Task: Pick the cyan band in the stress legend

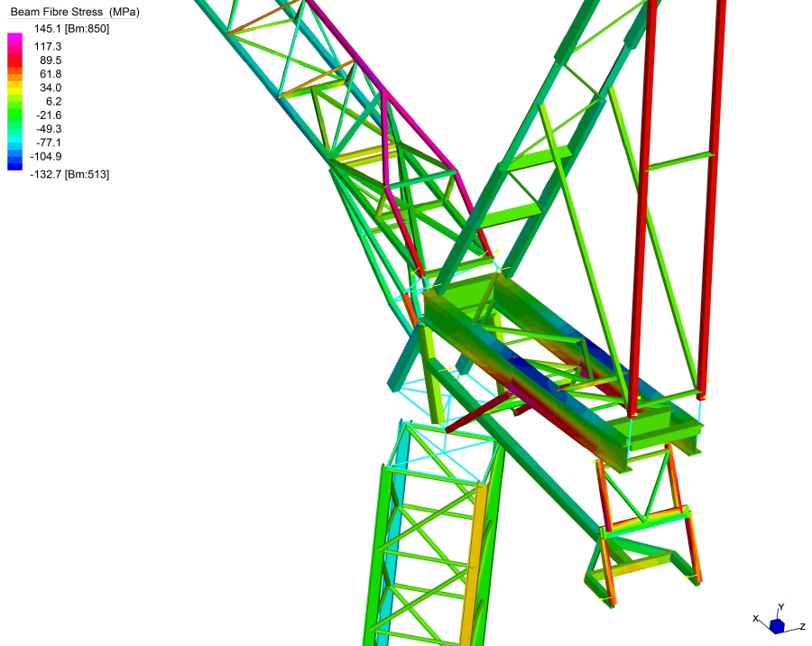Action: (x=15, y=140)
